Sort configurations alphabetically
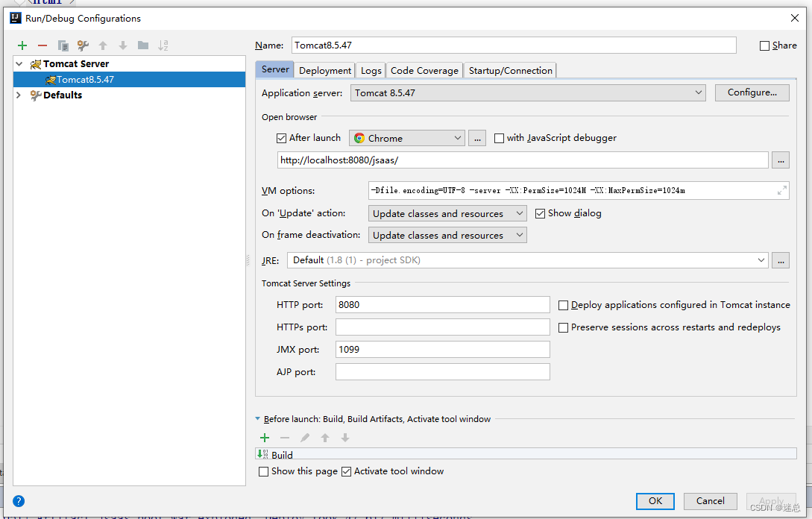The width and height of the screenshot is (812, 519). click(x=163, y=45)
